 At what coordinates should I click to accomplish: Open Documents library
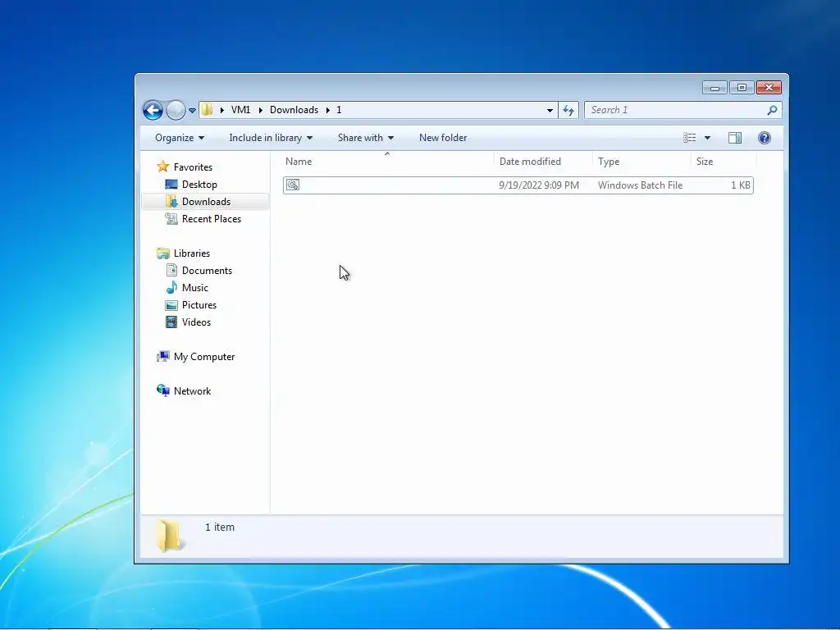207,271
